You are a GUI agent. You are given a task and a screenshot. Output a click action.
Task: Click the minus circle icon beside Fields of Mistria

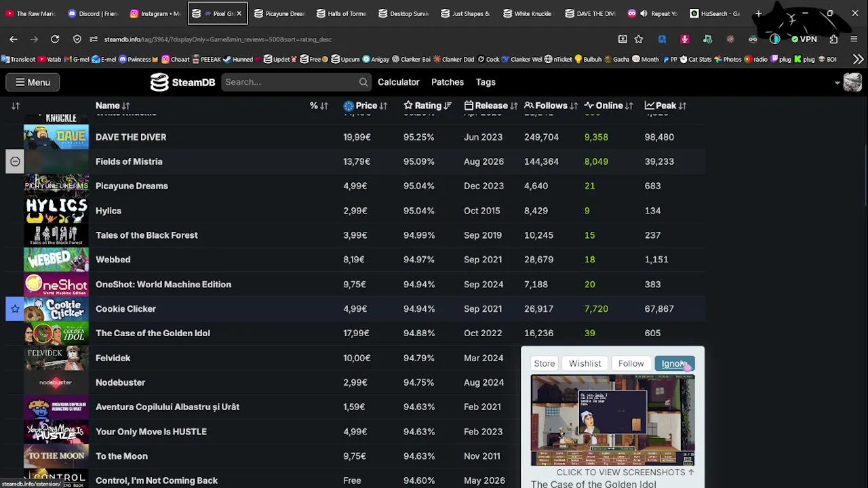15,161
